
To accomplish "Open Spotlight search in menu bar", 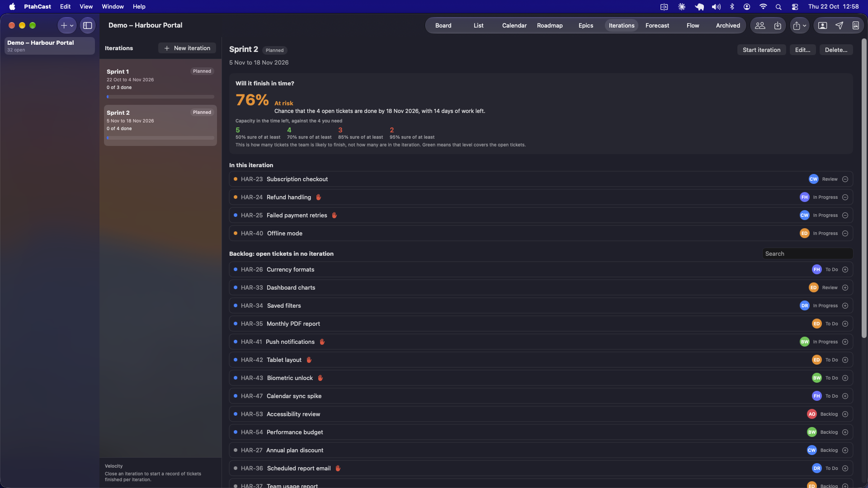I will tap(778, 7).
